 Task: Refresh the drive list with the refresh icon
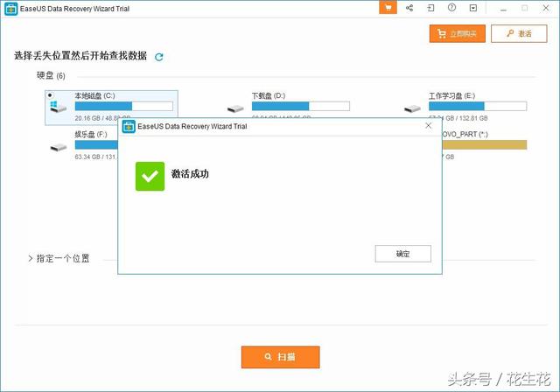(159, 57)
